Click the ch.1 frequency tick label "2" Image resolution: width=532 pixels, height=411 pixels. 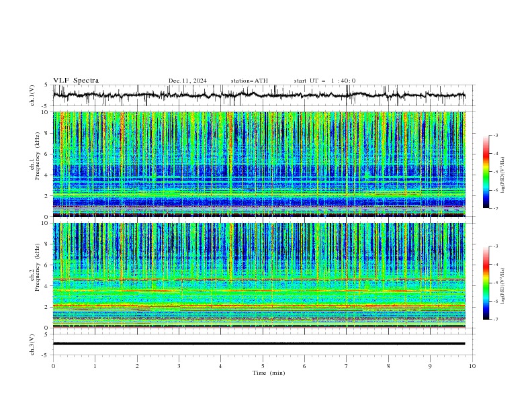pyautogui.click(x=47, y=196)
